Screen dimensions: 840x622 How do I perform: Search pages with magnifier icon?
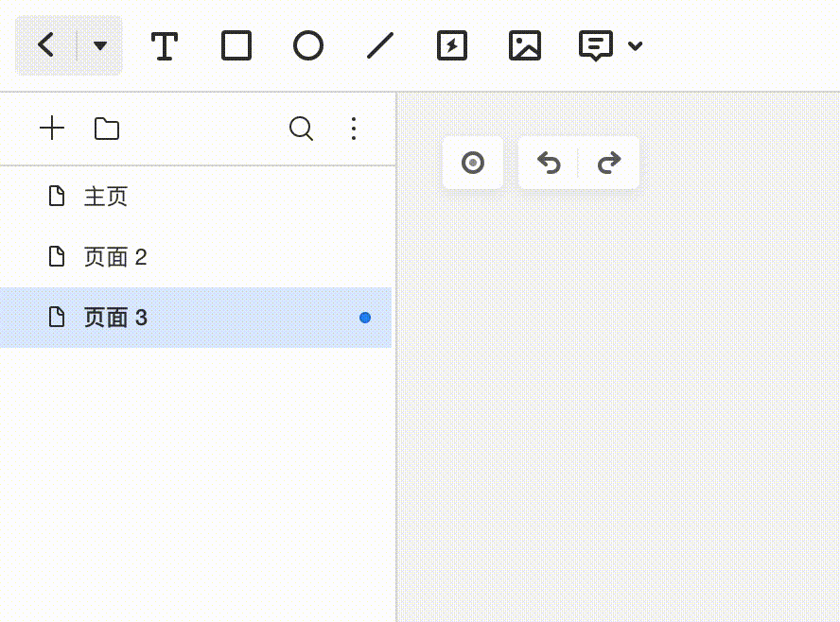(301, 129)
